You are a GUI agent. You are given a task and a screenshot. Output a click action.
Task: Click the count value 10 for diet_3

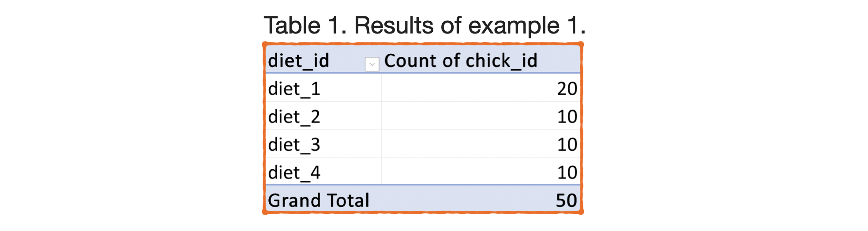click(567, 145)
